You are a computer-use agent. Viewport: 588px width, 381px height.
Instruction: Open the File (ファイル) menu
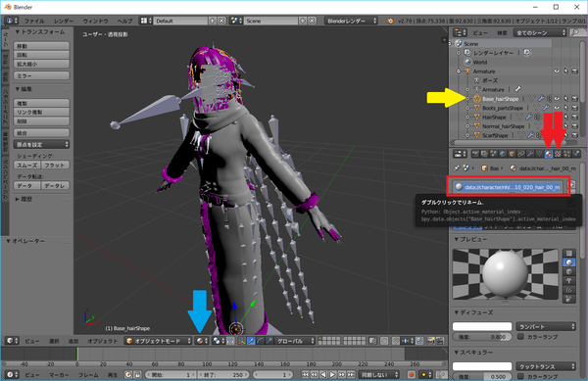34,21
